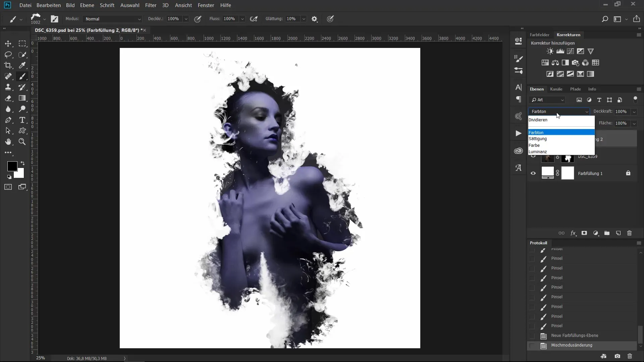Viewport: 644px width, 362px height.
Task: Open the Modus blend mode dropdown
Action: tap(112, 19)
